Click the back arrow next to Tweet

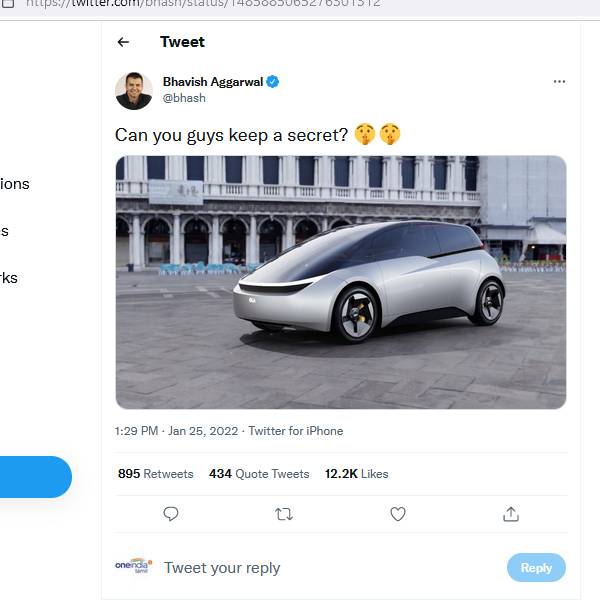[123, 42]
